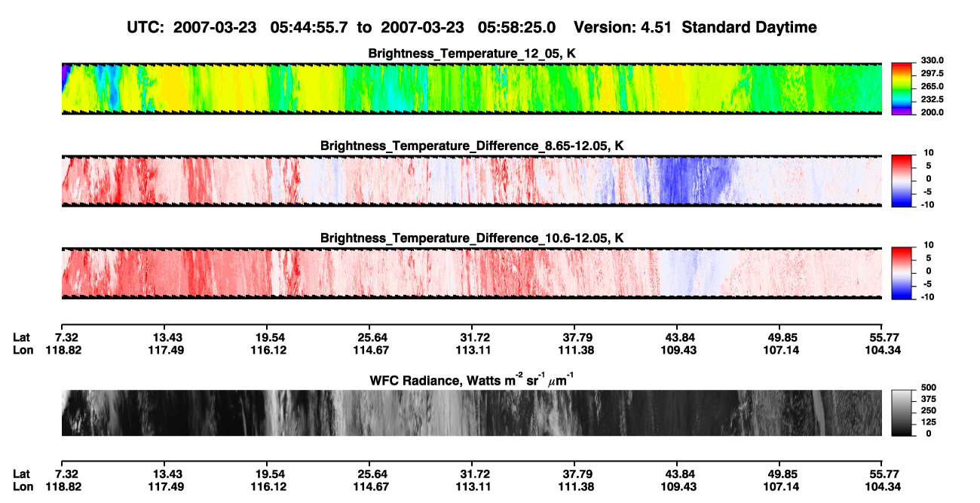This screenshot has width=980, height=503.
Task: Click the 10 label on the 10.6-12.05 colorbar
Action: point(929,245)
